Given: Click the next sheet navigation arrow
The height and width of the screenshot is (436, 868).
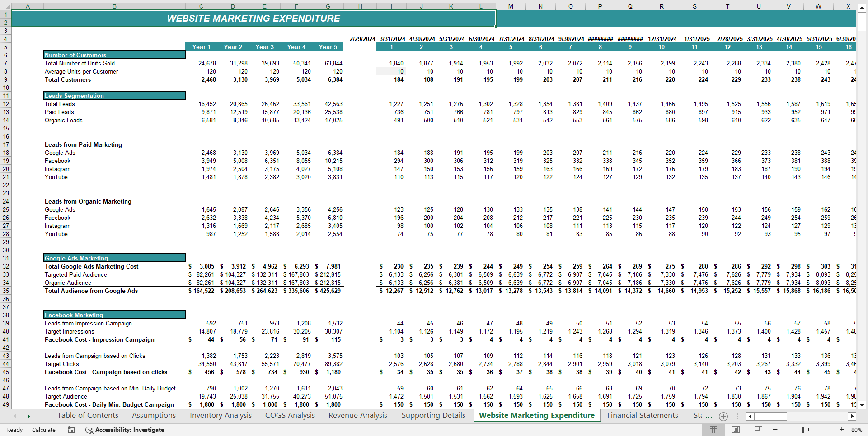Looking at the screenshot, I should 29,416.
